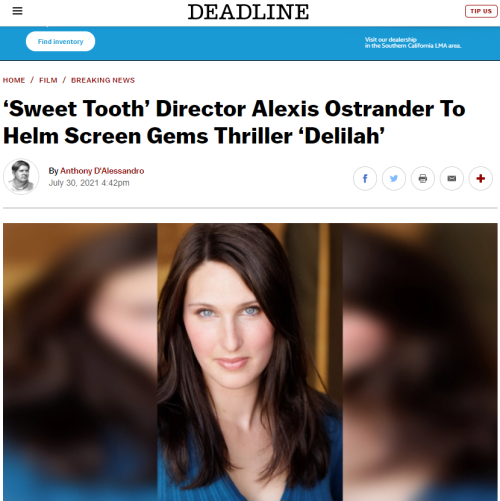Click Anthony D'Alessandro's author avatar

[21, 176]
